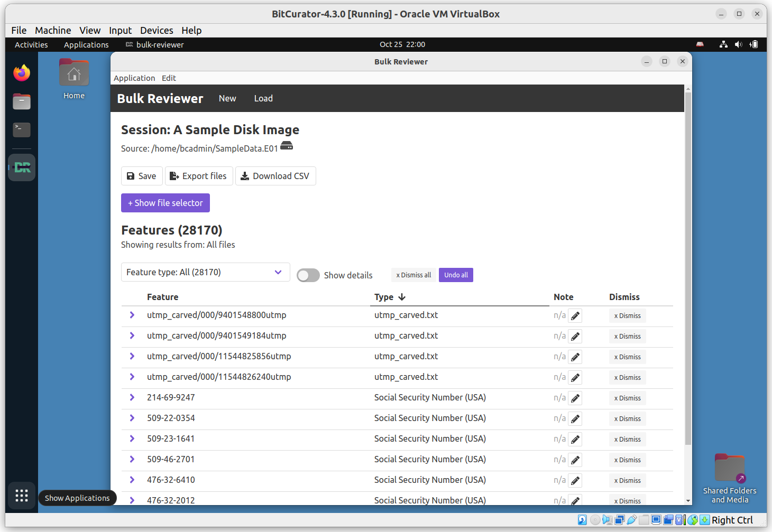Expand row utmp_carved/000/11544826240utmp

coord(132,377)
